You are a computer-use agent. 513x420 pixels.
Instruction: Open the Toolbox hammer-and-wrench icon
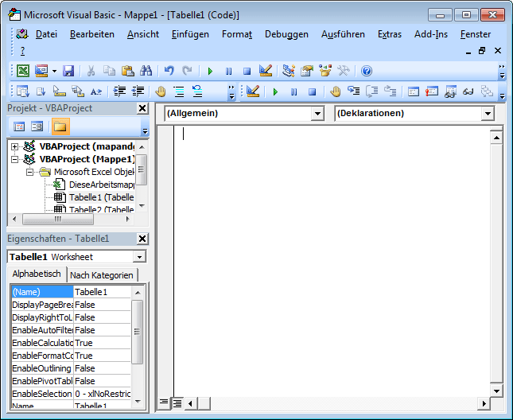pos(344,71)
